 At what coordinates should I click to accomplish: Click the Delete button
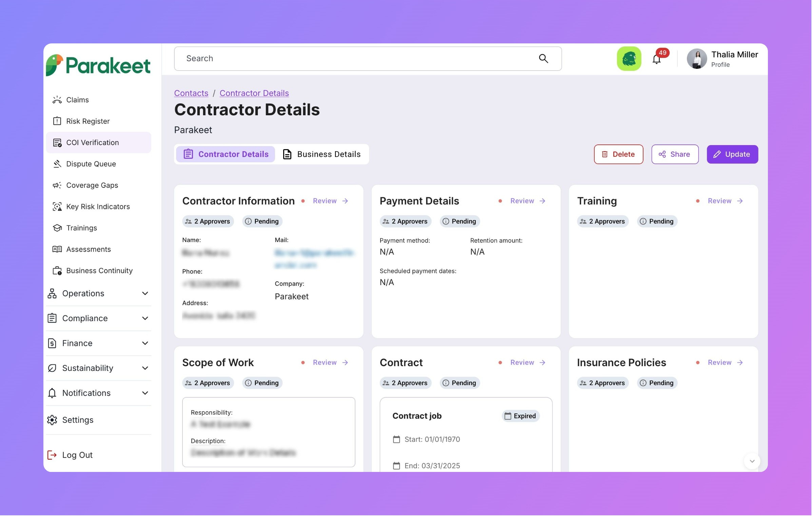tap(618, 154)
